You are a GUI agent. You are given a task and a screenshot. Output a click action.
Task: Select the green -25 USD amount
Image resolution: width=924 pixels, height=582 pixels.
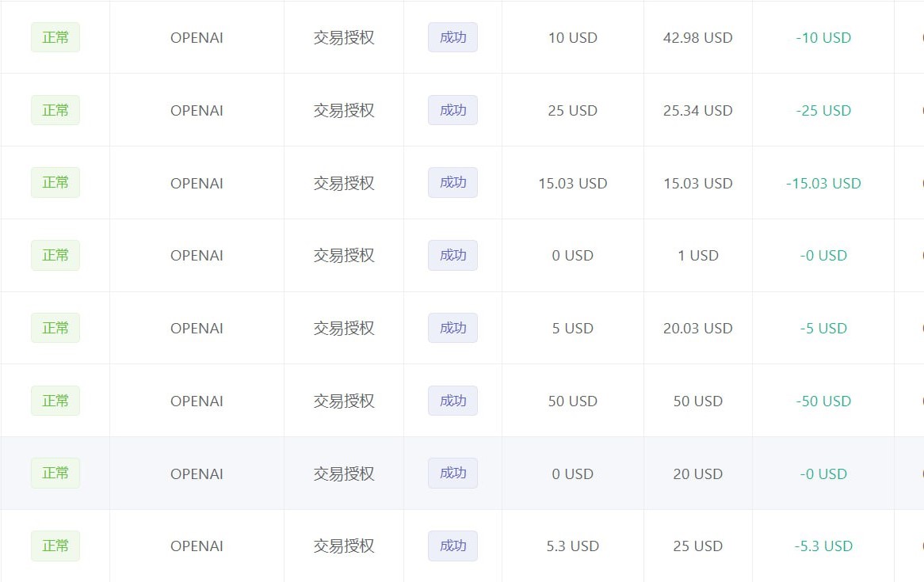[823, 110]
